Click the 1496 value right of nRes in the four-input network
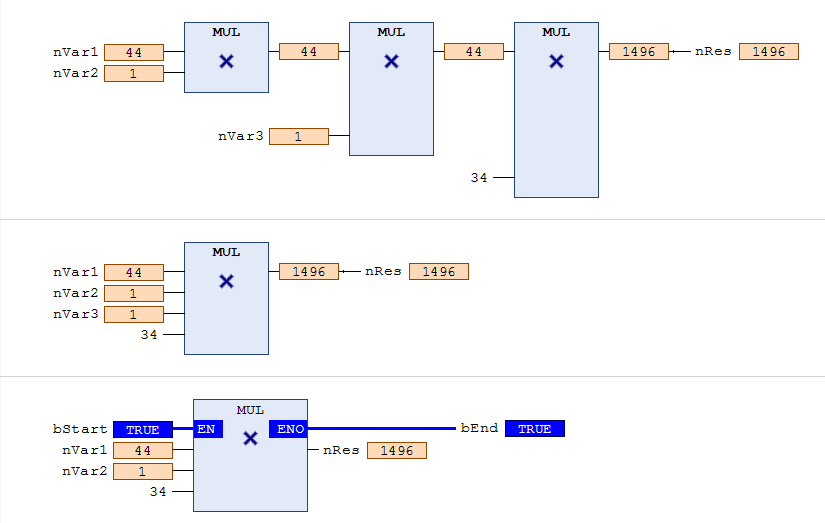825x523 pixels. (439, 271)
